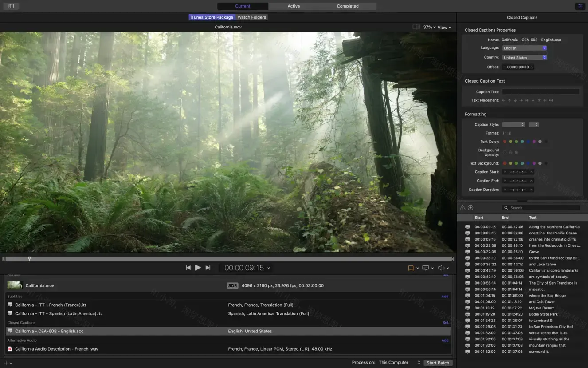This screenshot has height=368, width=588.
Task: Select the italic format icon in Formatting section
Action: (503, 133)
